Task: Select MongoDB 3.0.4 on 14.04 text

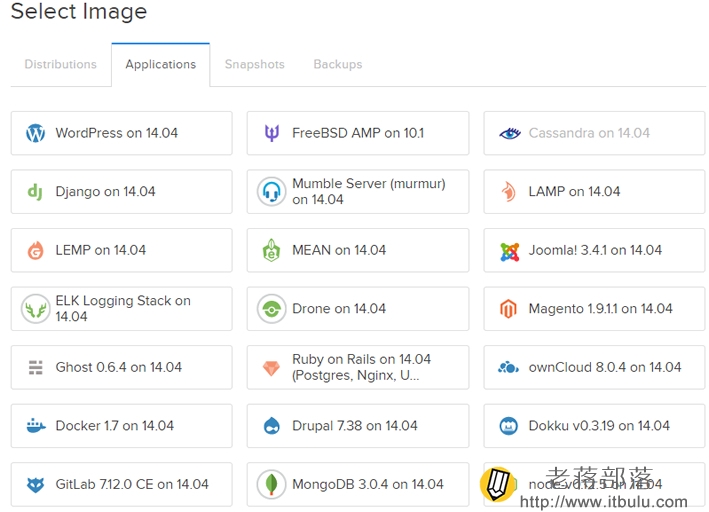Action: (368, 484)
